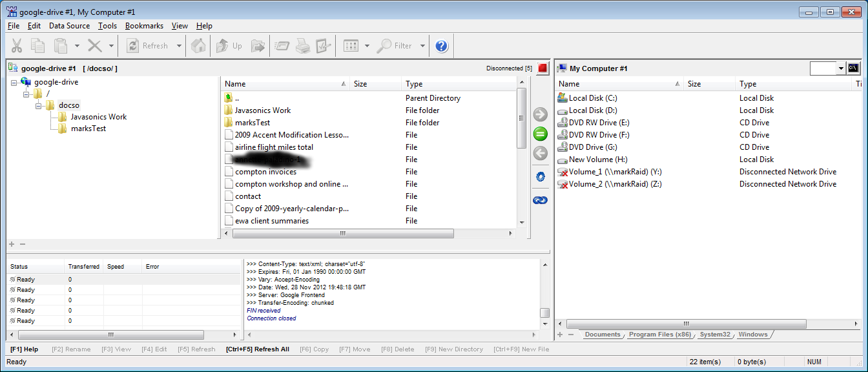Click the My Computer #1 panel title icon

[562, 68]
